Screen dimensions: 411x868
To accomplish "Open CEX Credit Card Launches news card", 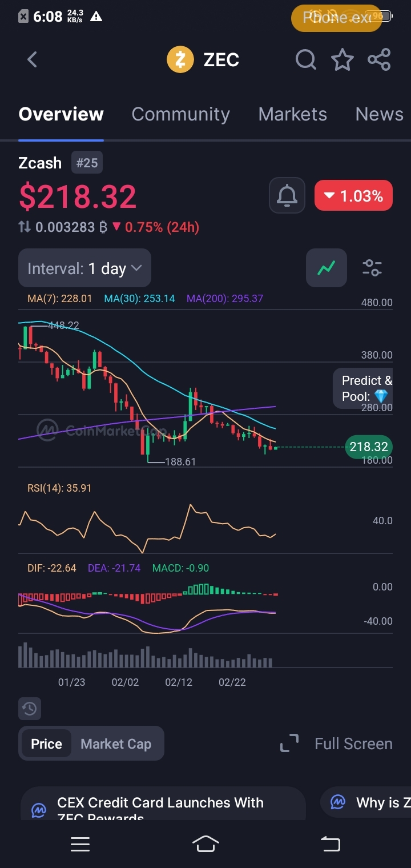I will click(x=163, y=803).
